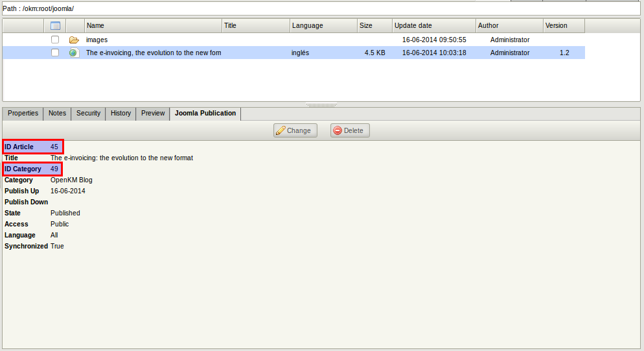Click the 16-06-2014 09:50:55 date cell

(434, 40)
